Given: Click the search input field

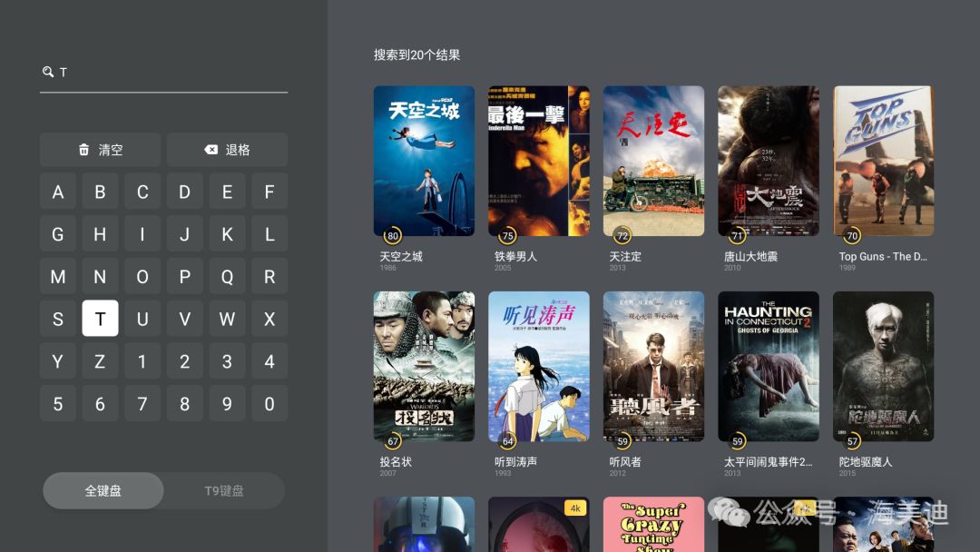Looking at the screenshot, I should [163, 74].
